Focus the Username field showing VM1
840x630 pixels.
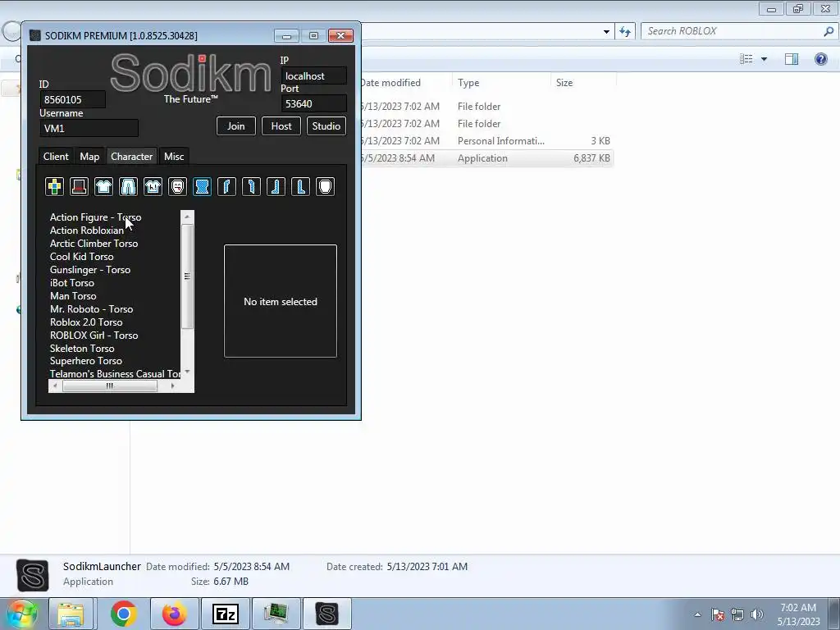click(x=89, y=128)
